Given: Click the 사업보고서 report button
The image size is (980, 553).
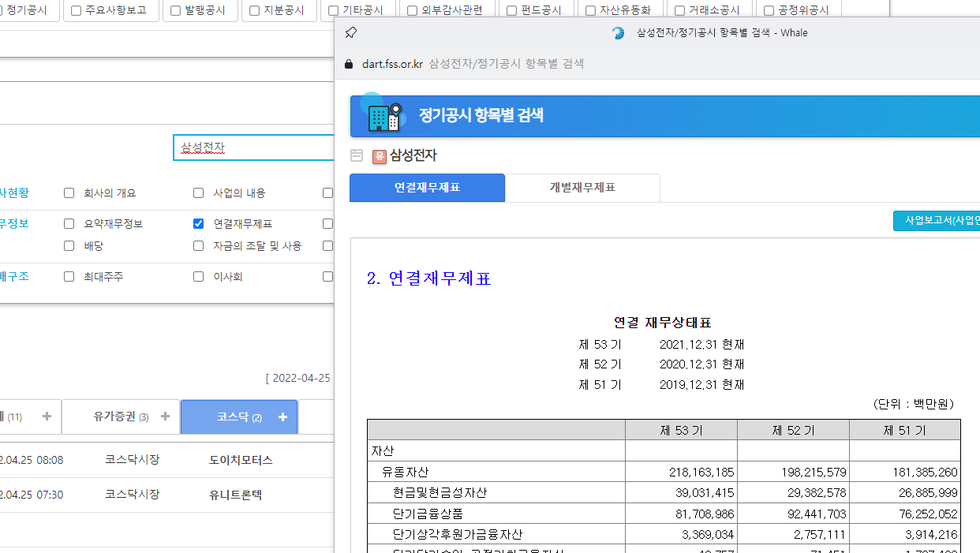Looking at the screenshot, I should pos(937,221).
